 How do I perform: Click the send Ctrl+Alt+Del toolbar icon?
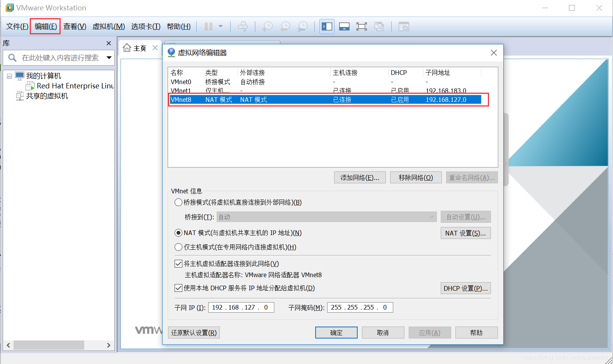243,26
